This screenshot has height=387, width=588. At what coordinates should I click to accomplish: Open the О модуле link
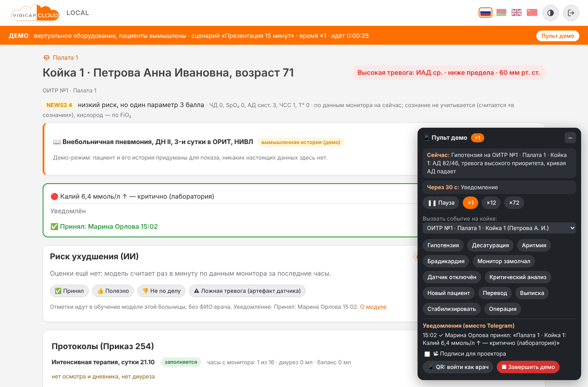373,307
